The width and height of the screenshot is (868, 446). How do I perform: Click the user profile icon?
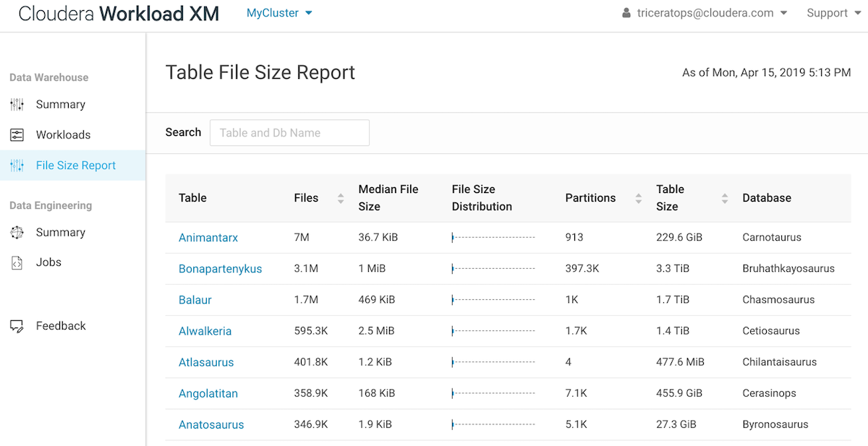point(626,13)
